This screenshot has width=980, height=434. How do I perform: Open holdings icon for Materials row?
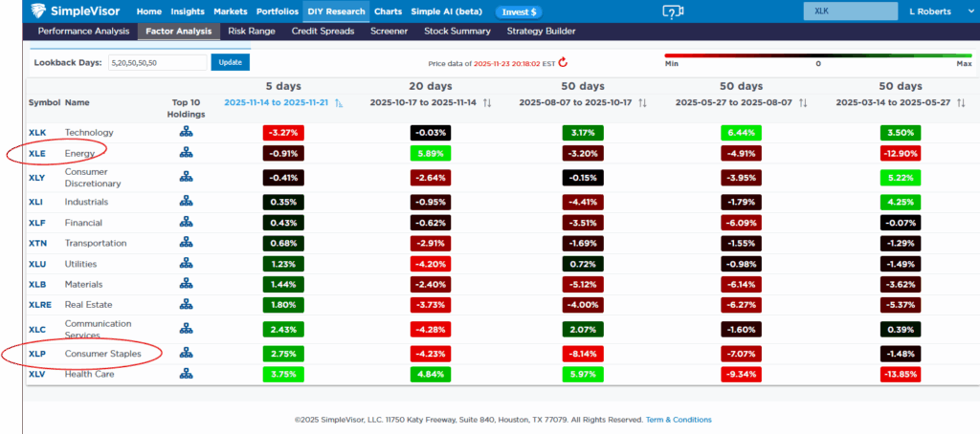pyautogui.click(x=187, y=284)
